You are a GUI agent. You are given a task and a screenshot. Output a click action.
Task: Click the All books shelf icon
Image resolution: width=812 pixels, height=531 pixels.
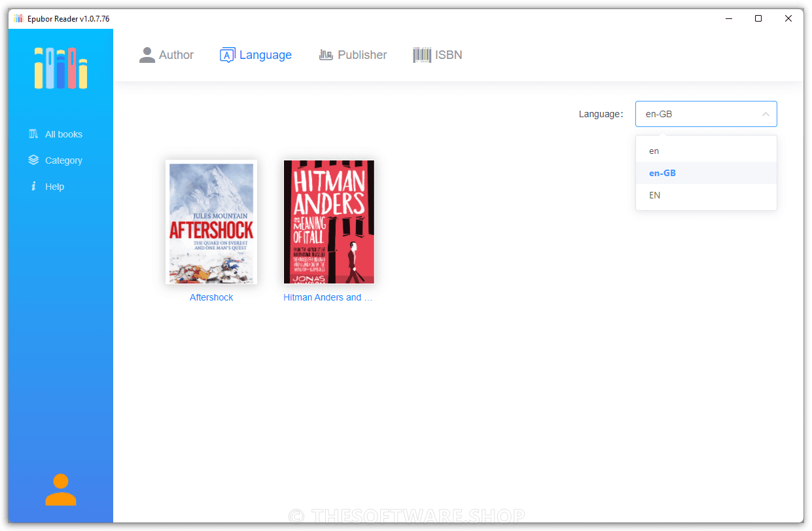point(33,134)
